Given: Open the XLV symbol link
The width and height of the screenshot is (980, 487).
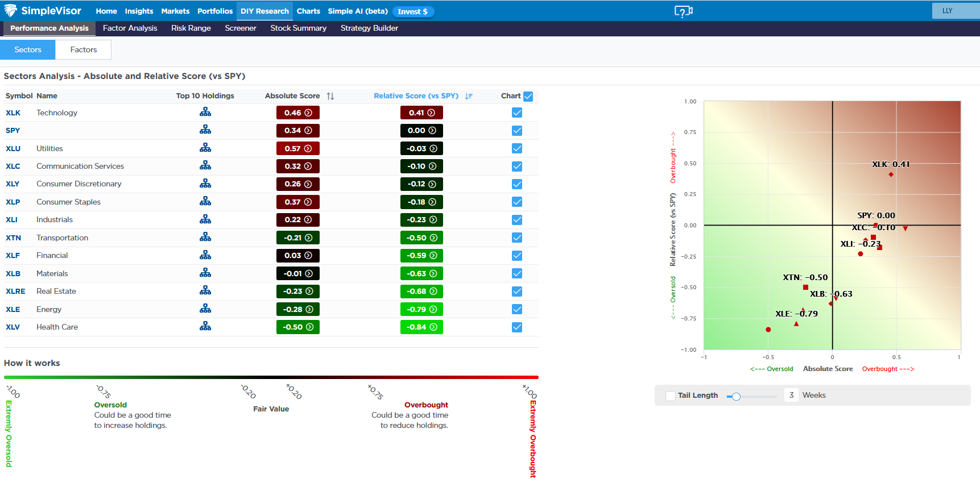Looking at the screenshot, I should 13,327.
